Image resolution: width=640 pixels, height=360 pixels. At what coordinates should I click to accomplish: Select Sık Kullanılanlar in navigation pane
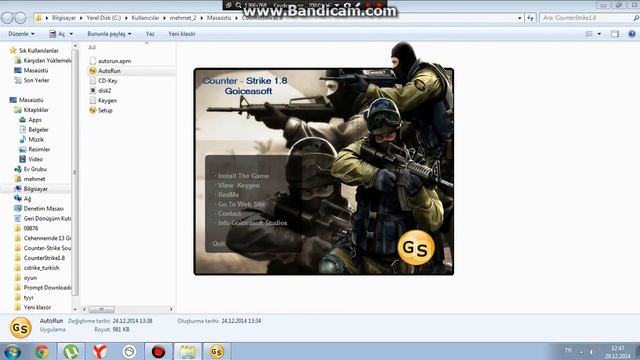[x=38, y=51]
